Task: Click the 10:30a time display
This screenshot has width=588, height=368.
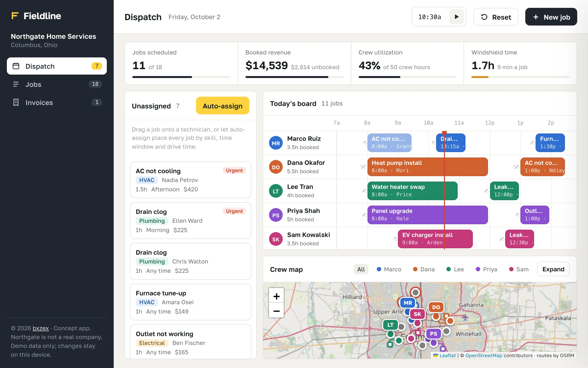Action: (429, 17)
